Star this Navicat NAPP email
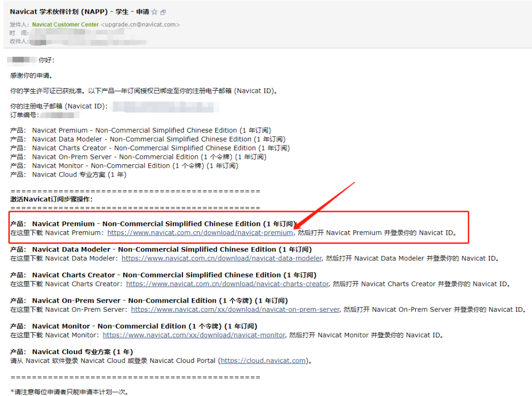The height and width of the screenshot is (396, 532). pyautogui.click(x=154, y=12)
